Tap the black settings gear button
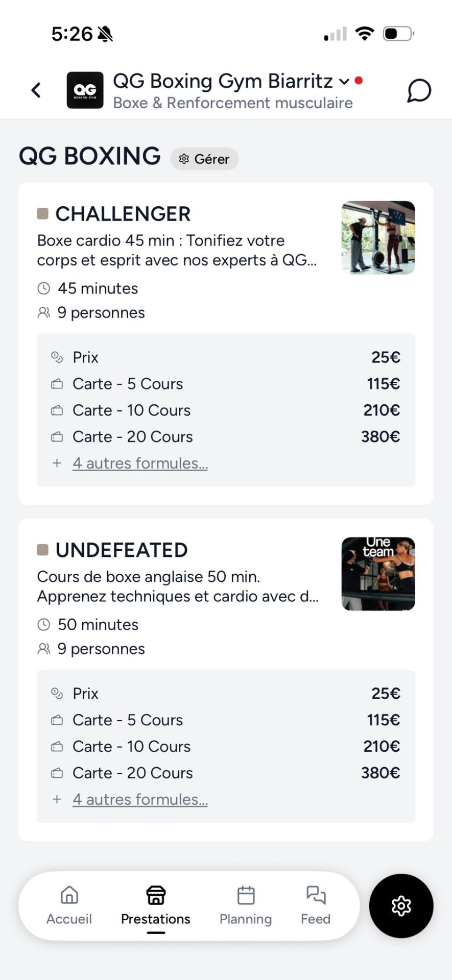Viewport: 452px width, 980px height. coord(401,905)
